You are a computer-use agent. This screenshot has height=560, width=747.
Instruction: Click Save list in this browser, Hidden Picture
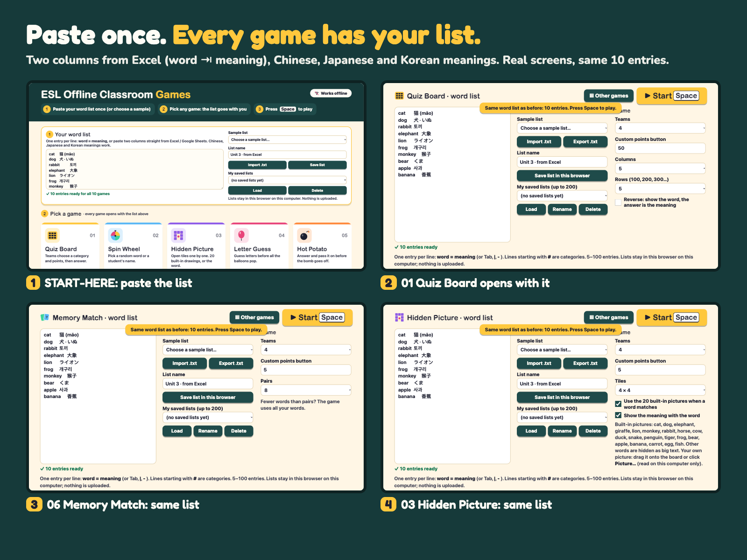(562, 397)
